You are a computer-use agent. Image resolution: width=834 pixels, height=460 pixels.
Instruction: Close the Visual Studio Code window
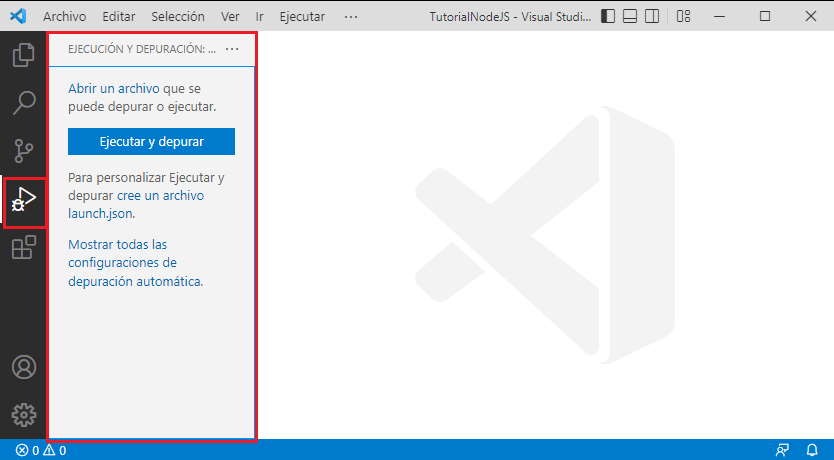point(811,16)
